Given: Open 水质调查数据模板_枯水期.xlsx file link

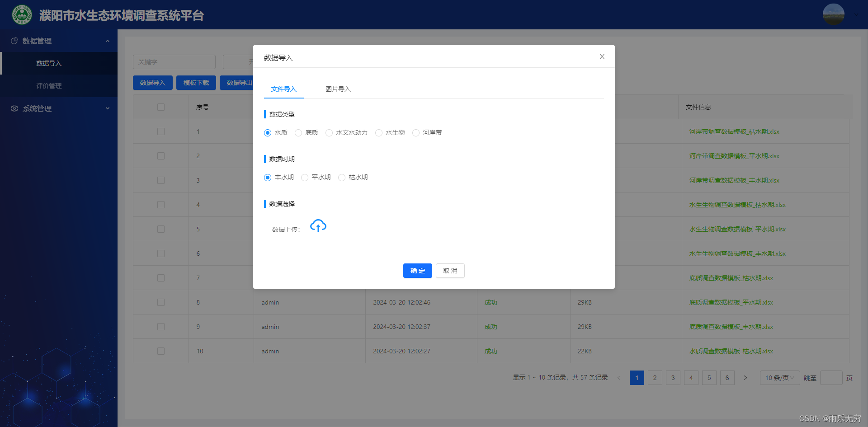Looking at the screenshot, I should coord(731,351).
